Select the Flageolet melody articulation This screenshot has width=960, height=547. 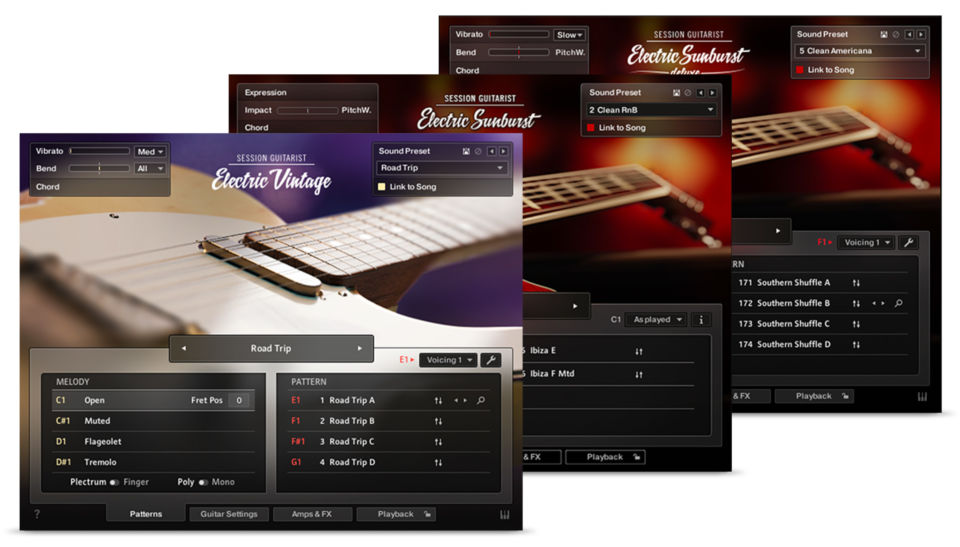(x=105, y=441)
